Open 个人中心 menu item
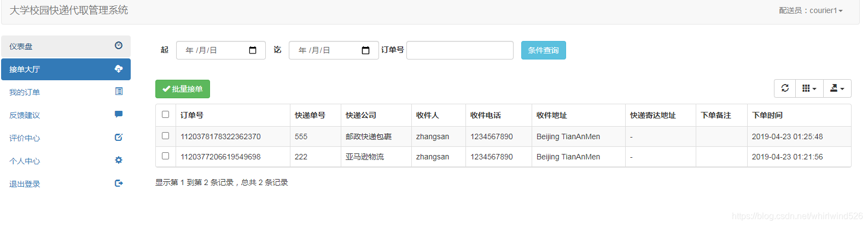 (x=66, y=161)
